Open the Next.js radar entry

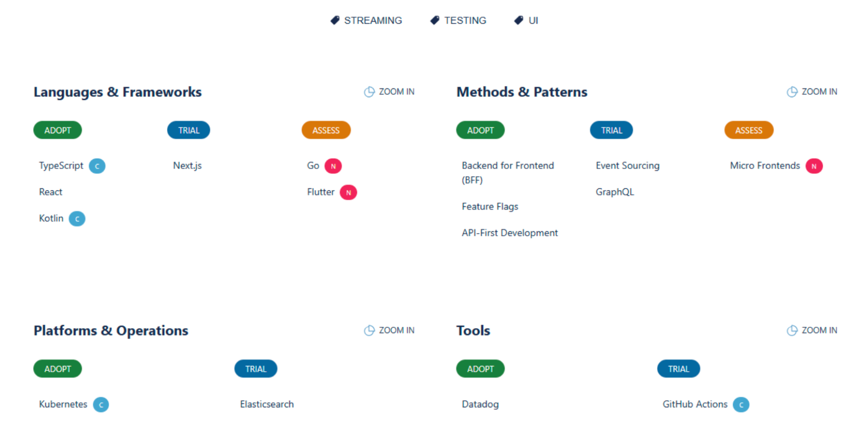tap(187, 166)
